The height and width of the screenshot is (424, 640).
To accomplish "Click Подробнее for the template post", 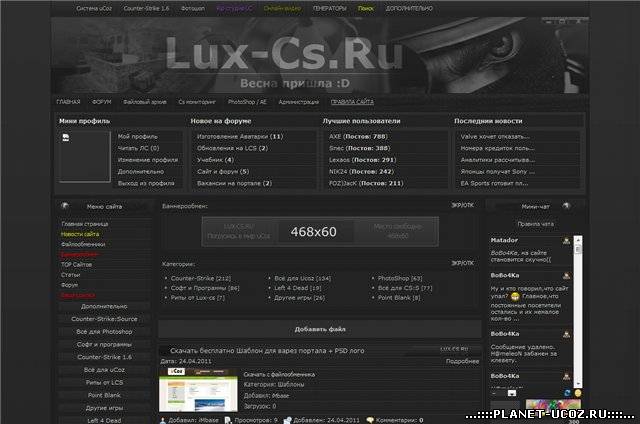I will [x=462, y=361].
